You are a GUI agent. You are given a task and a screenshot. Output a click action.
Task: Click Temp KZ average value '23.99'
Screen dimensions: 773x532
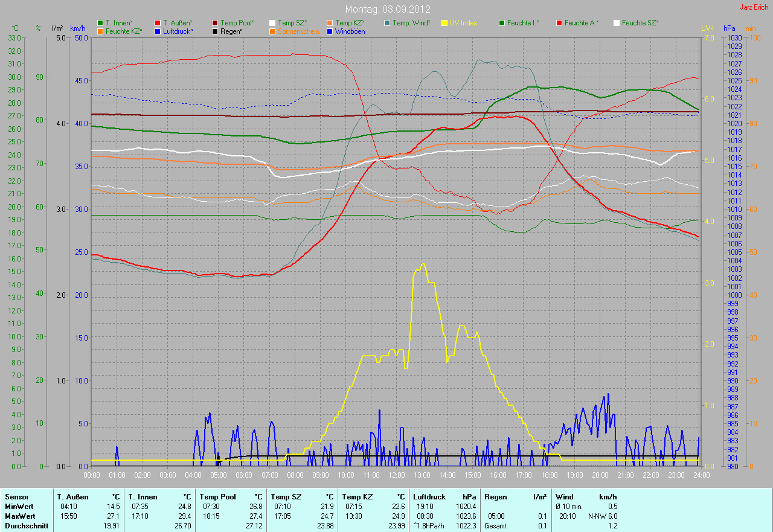(396, 526)
